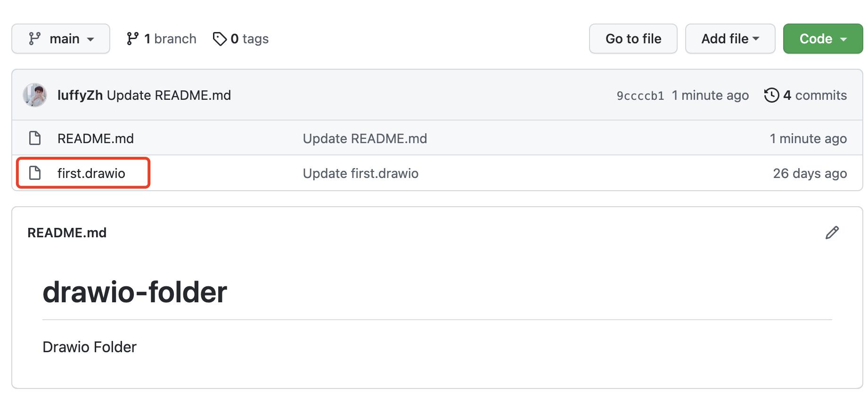Click the first.drawio file icon
The height and width of the screenshot is (420, 868).
[35, 173]
